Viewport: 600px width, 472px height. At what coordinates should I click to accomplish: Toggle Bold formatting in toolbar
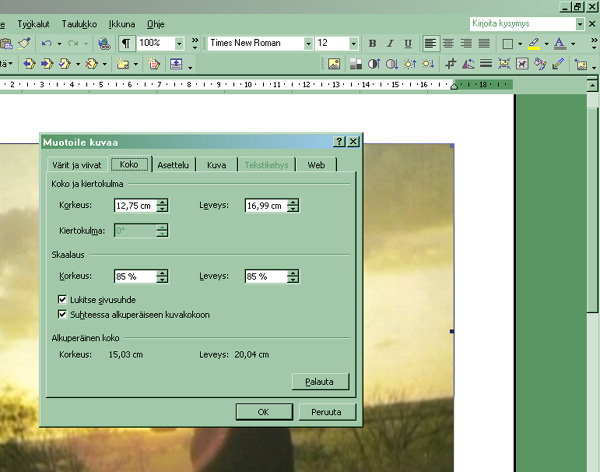tap(373, 44)
